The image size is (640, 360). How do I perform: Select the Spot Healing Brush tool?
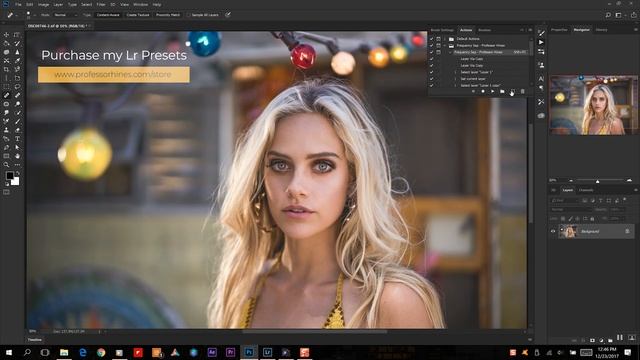click(6, 95)
